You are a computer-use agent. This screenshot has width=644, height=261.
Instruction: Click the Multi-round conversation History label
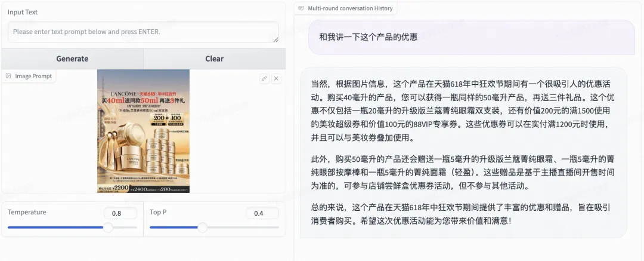351,8
